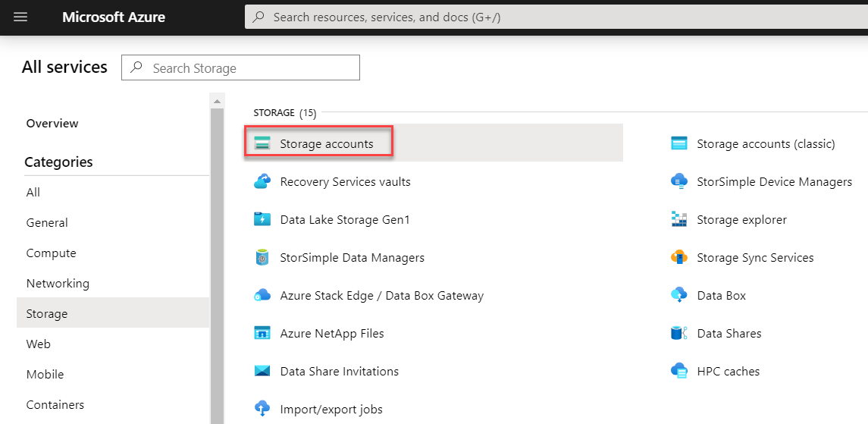Click the StorSimple Device Managers icon
Image resolution: width=868 pixels, height=424 pixels.
pyautogui.click(x=678, y=181)
